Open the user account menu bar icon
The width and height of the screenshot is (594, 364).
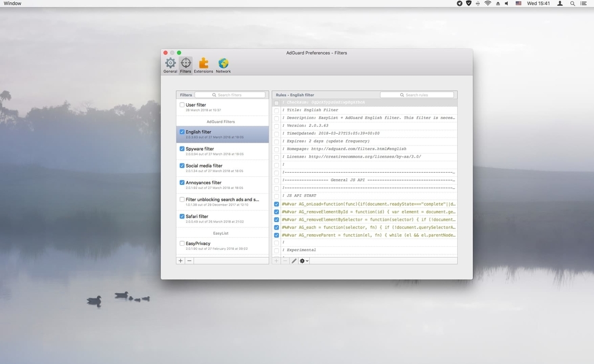point(560,3)
